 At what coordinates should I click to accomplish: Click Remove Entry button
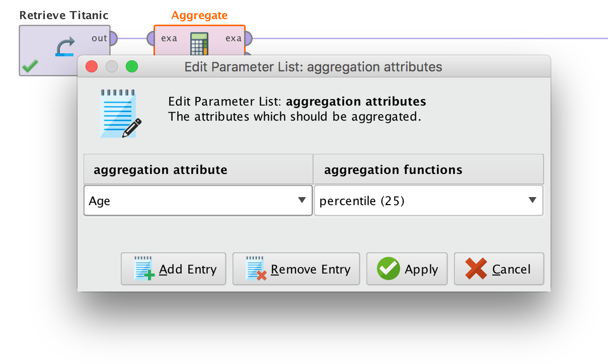(x=296, y=269)
